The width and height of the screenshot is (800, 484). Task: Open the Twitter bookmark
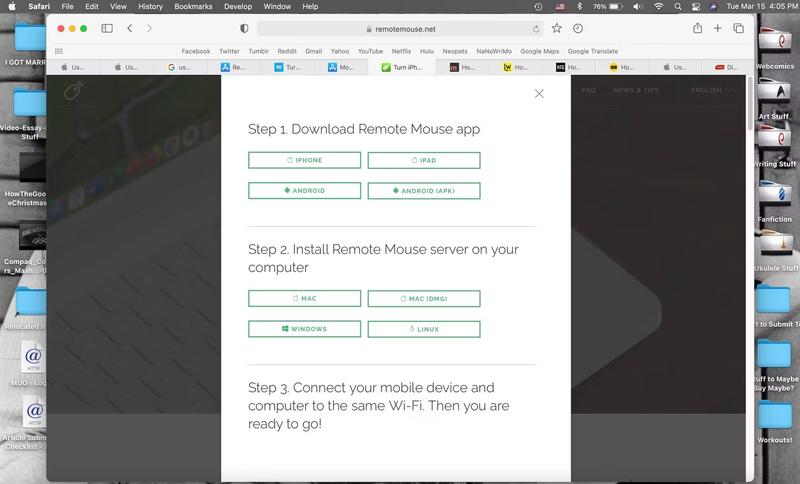[229, 51]
